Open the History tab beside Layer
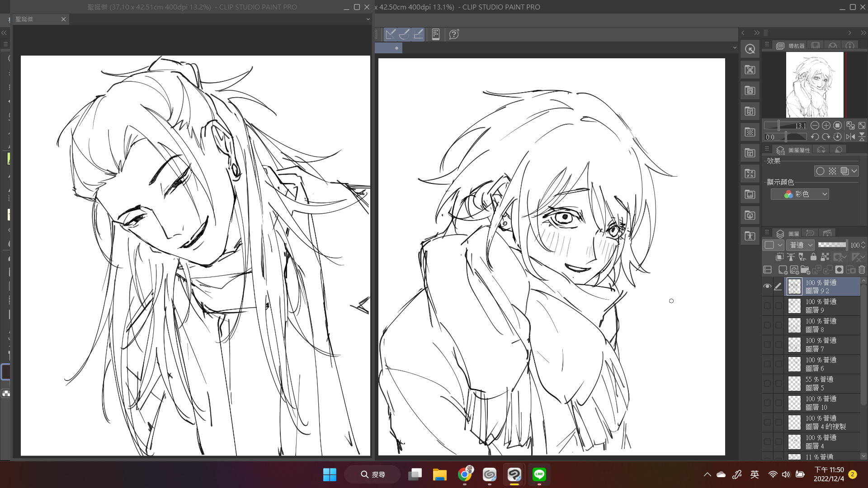 pyautogui.click(x=810, y=234)
